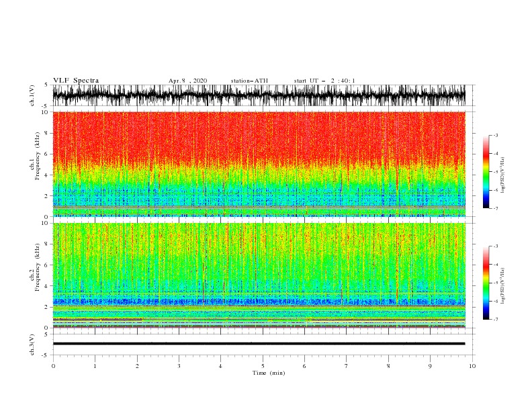This screenshot has height=411, width=532.
Task: Click the ch.1 color scale bar
Action: 486,172
